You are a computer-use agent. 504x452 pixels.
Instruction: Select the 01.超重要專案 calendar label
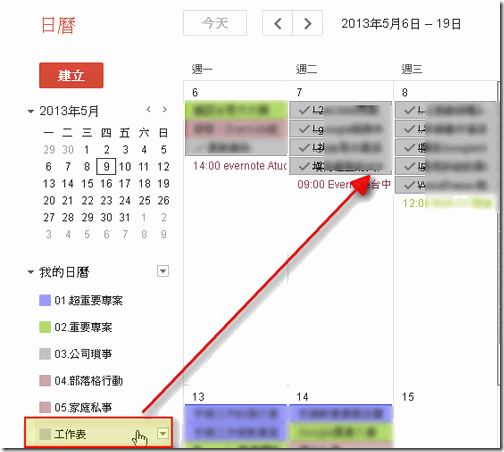89,300
